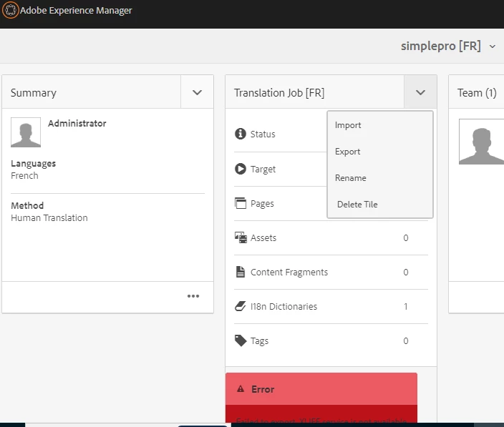Click the Pages window icon

[x=241, y=203]
